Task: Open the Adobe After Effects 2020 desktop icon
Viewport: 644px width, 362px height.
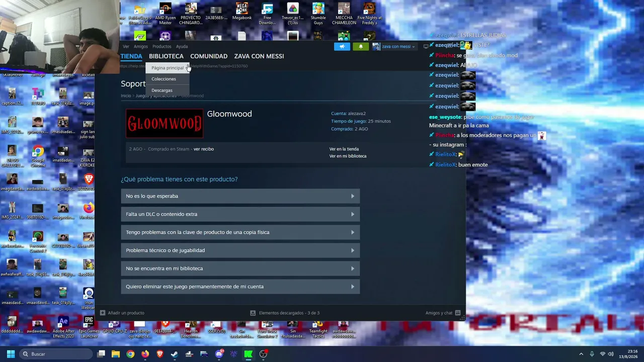Action: click(x=63, y=328)
